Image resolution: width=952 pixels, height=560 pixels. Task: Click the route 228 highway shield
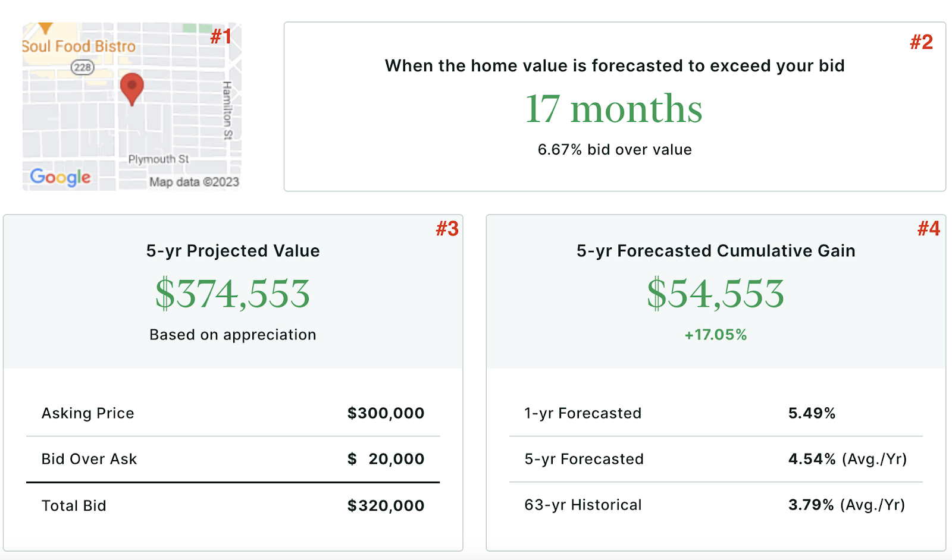click(x=82, y=67)
